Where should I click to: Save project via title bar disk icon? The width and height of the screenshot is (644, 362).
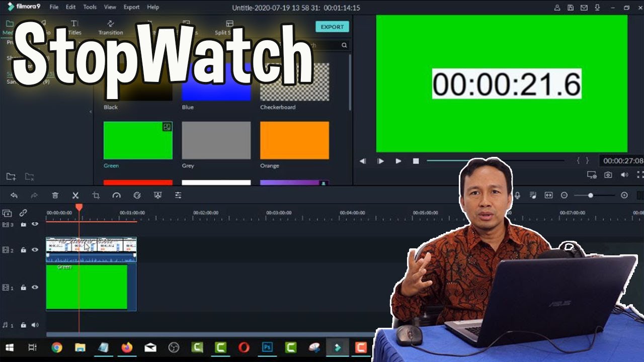[571, 8]
